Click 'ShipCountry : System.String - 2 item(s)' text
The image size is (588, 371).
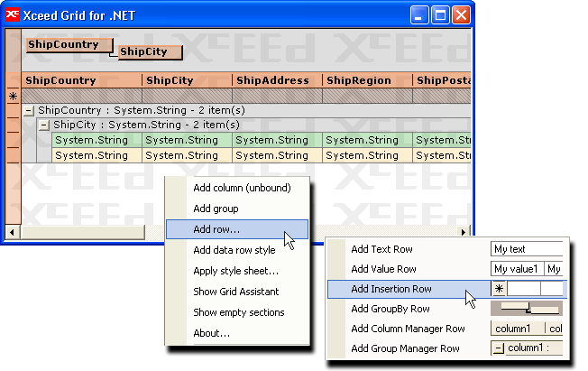coord(142,110)
